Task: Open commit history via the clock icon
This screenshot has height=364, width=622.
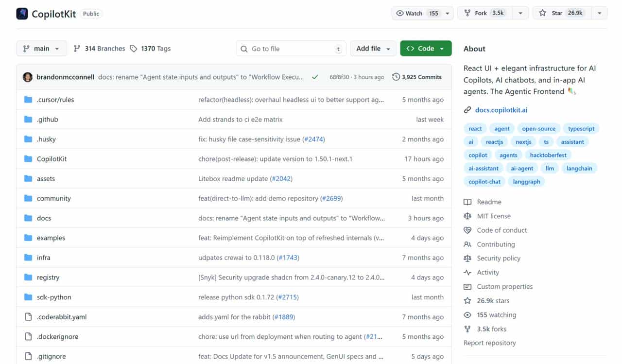Action: (x=395, y=77)
